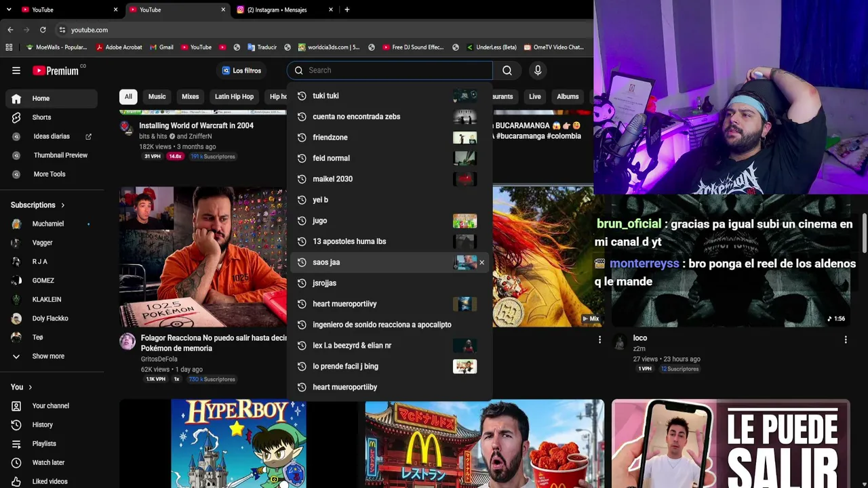
Task: Open the Chrome apps grid icon
Action: (9, 47)
